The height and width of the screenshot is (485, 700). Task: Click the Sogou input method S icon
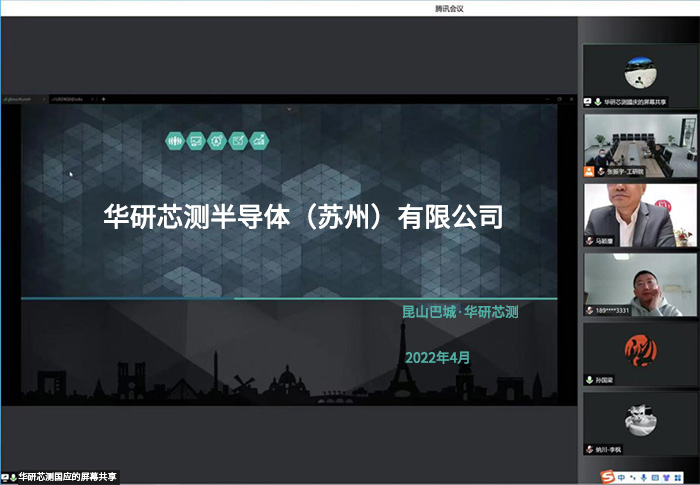pos(607,478)
